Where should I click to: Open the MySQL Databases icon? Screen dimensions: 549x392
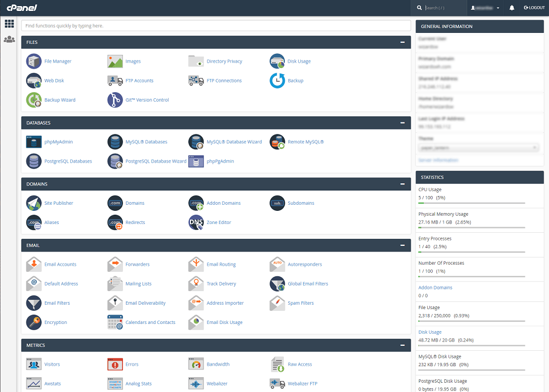(x=115, y=142)
